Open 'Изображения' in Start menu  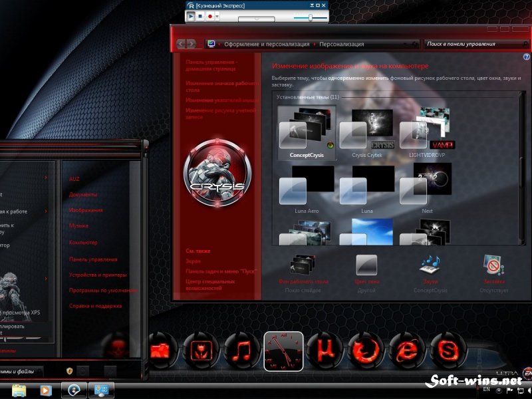click(86, 210)
